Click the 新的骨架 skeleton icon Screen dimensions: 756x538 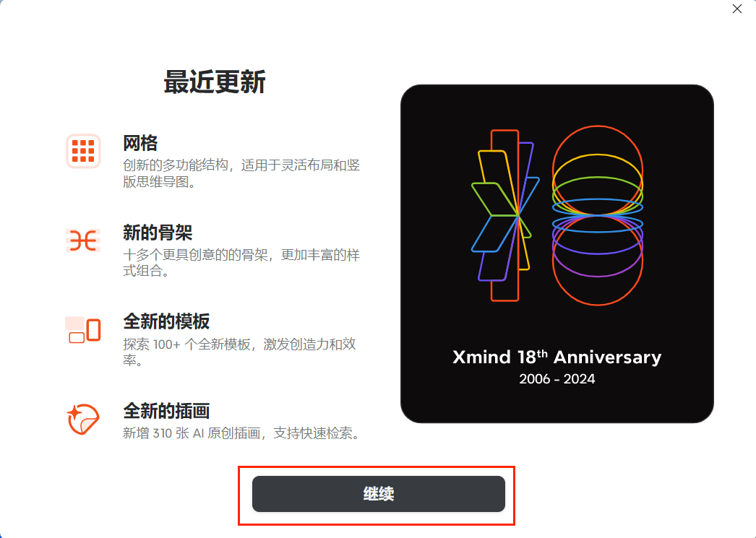pyautogui.click(x=83, y=240)
